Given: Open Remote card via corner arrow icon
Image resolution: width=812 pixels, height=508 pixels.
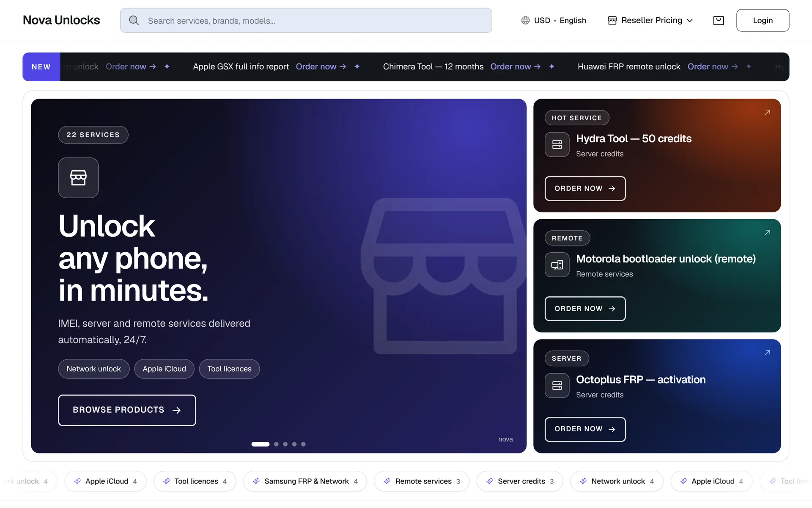Looking at the screenshot, I should (x=767, y=232).
